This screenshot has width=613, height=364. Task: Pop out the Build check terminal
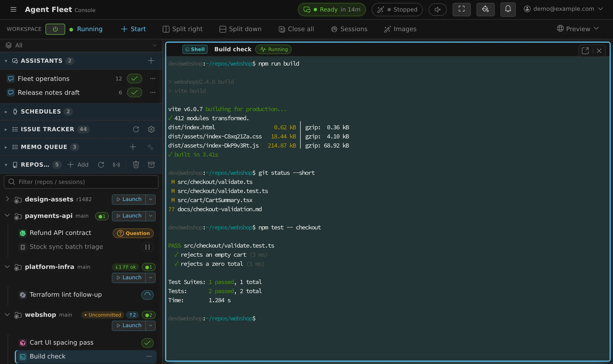coord(585,51)
